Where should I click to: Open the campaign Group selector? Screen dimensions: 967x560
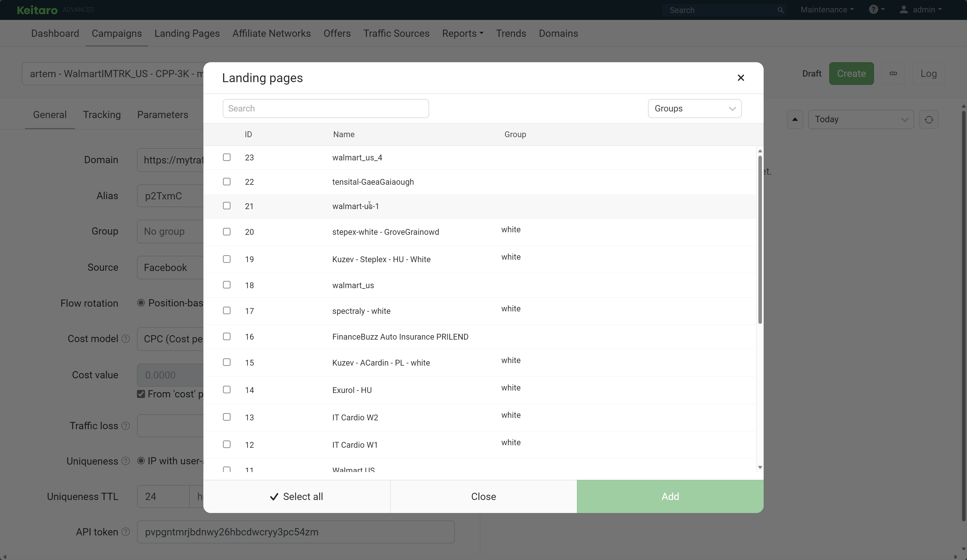point(170,231)
